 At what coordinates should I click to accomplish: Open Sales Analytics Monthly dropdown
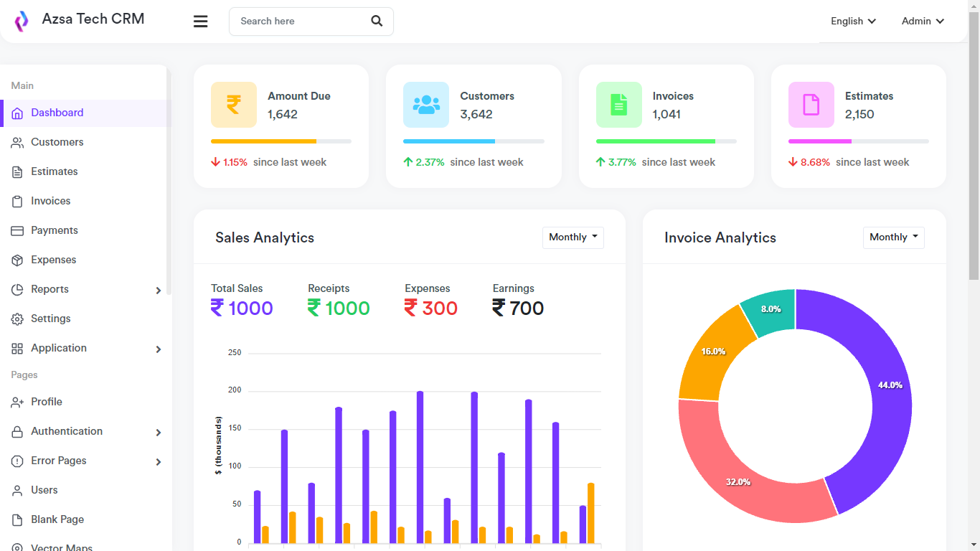pyautogui.click(x=573, y=237)
